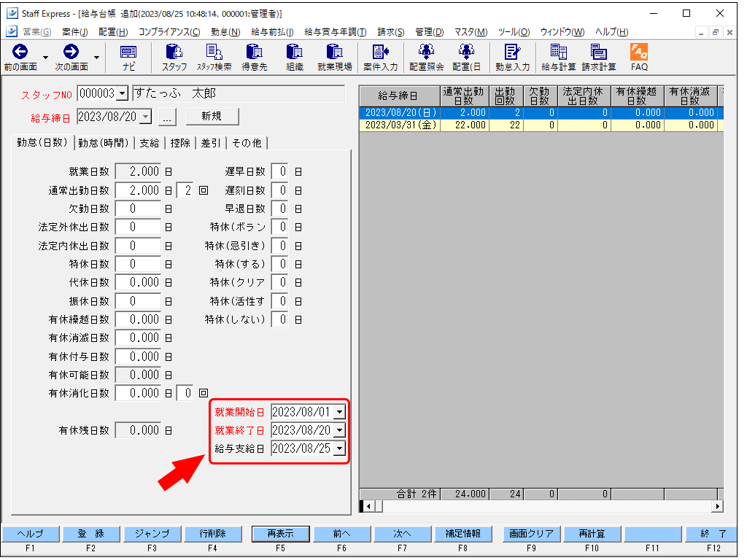The image size is (747, 560).
Task: Click the table horizontal scrollbar right arrow
Action: tap(718, 506)
